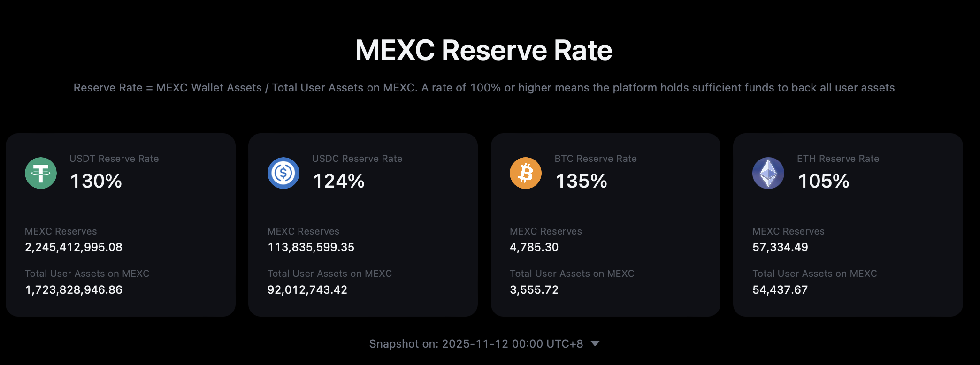Click the 105% ETH reserve rate value
This screenshot has height=365, width=980.
point(824,181)
